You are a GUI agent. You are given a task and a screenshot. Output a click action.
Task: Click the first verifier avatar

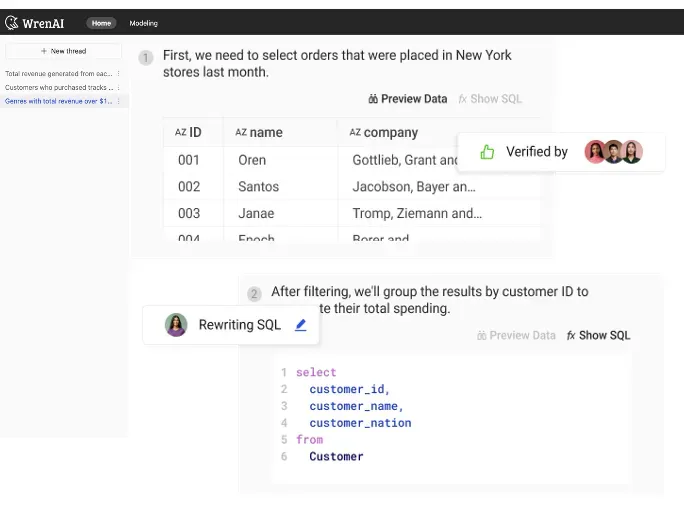tap(595, 152)
